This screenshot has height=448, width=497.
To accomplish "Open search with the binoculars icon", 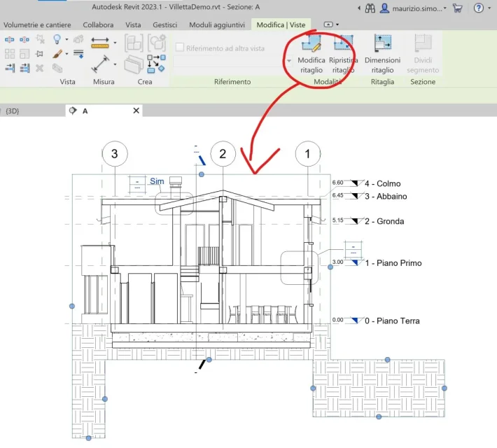I will 370,8.
